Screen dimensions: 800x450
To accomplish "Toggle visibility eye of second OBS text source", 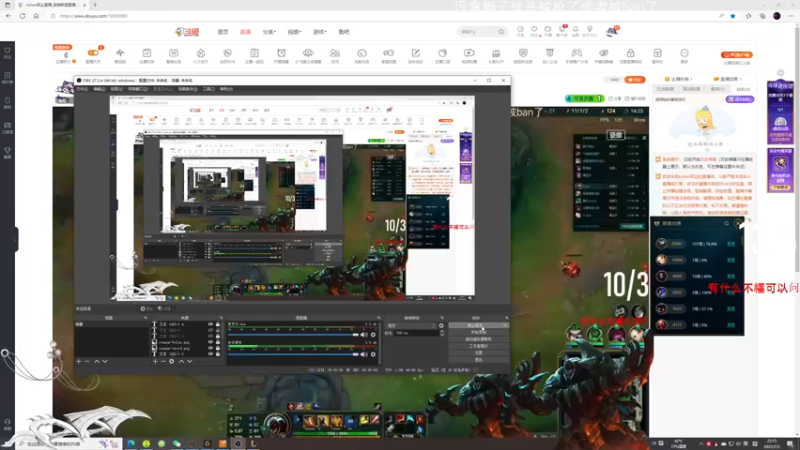I will pos(210,330).
